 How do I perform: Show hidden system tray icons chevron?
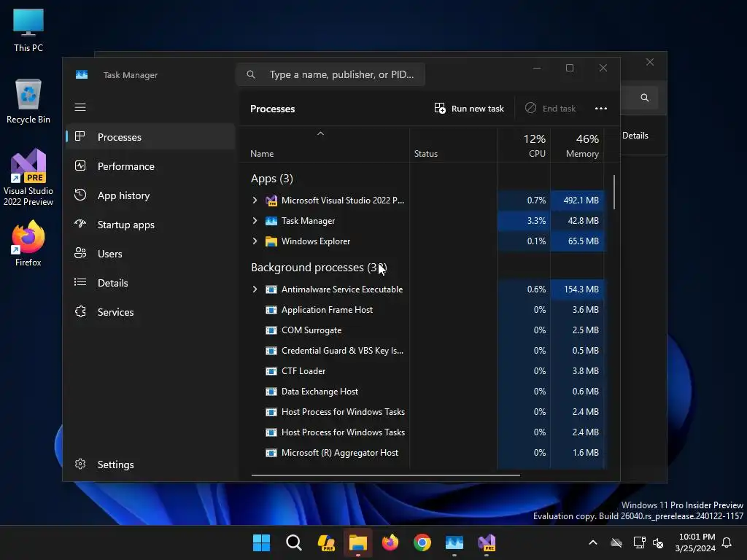pos(593,542)
